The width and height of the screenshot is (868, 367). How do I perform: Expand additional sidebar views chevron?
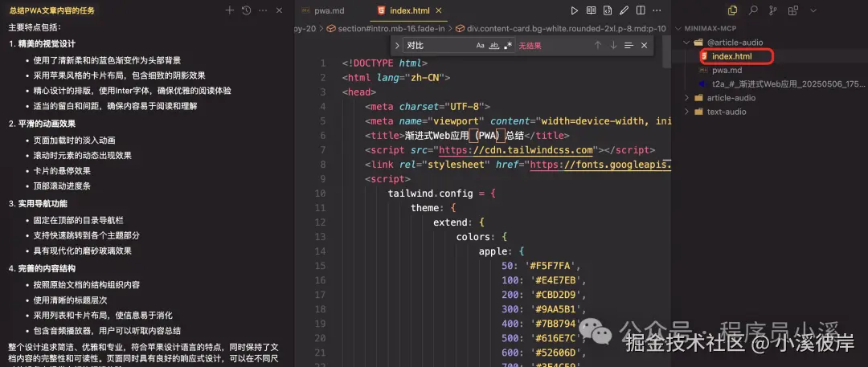813,10
